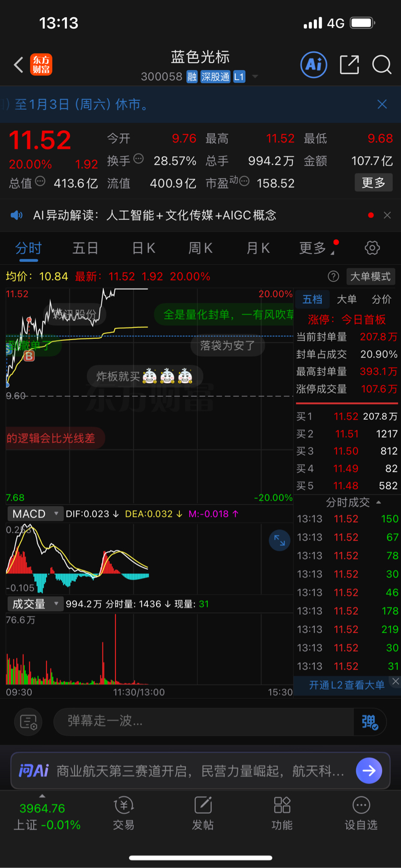The image size is (401, 868).
Task: Expand stock code dropdown arrow
Action: (x=255, y=77)
